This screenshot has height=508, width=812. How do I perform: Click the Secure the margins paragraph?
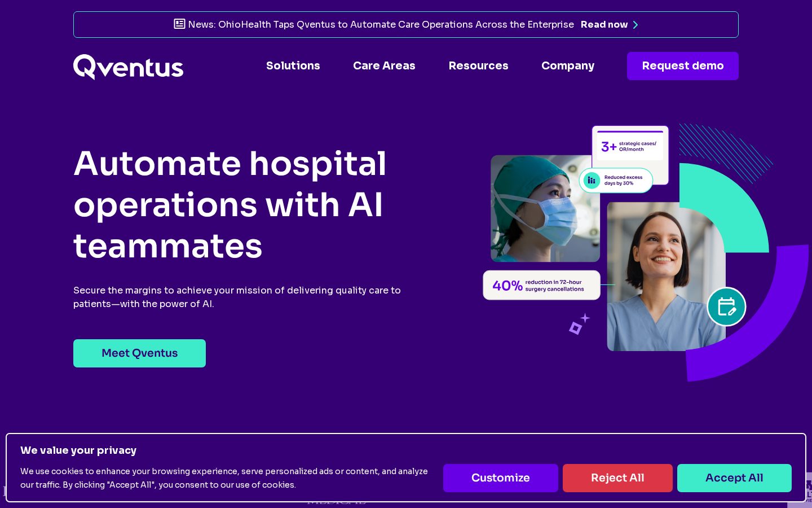[x=237, y=297]
